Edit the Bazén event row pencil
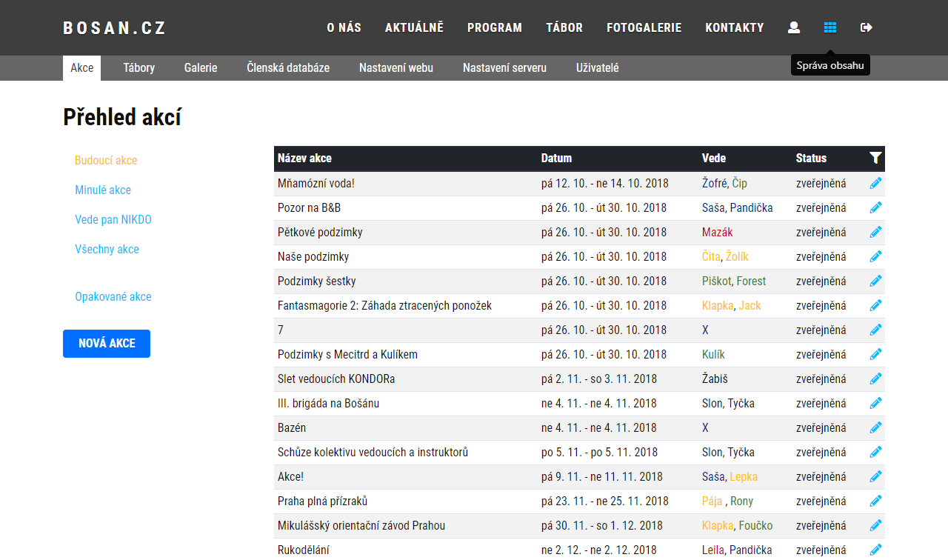948x560 pixels. tap(875, 427)
